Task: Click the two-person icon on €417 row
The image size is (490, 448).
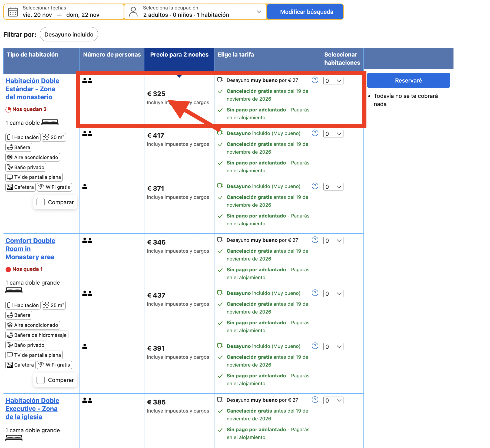Action: pyautogui.click(x=87, y=134)
